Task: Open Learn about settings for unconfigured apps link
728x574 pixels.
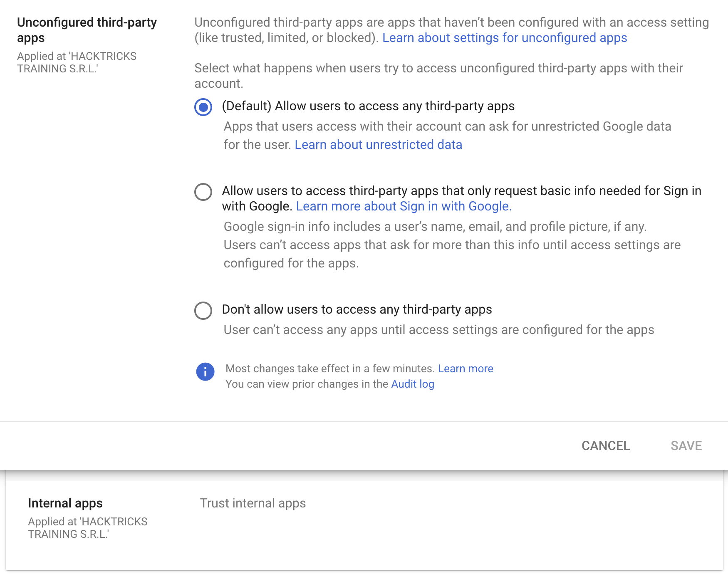Action: click(504, 38)
